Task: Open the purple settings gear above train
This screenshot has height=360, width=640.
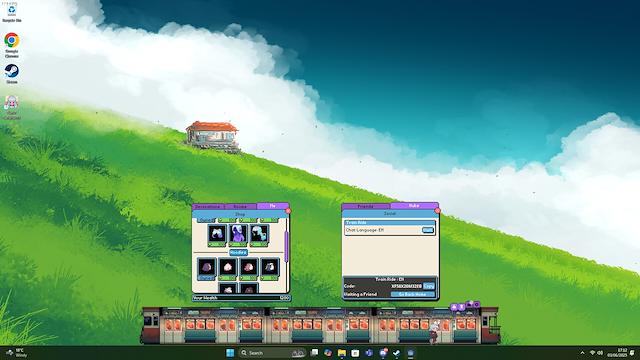Action: pyautogui.click(x=476, y=304)
